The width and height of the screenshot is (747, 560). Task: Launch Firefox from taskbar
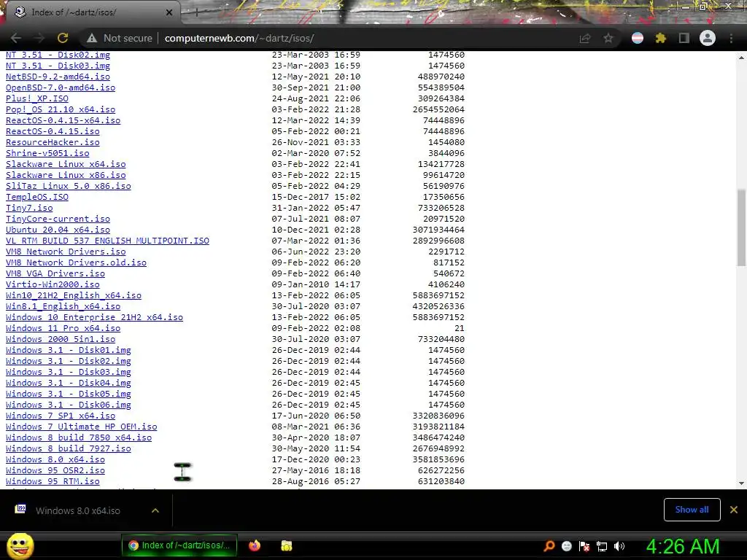[255, 545]
